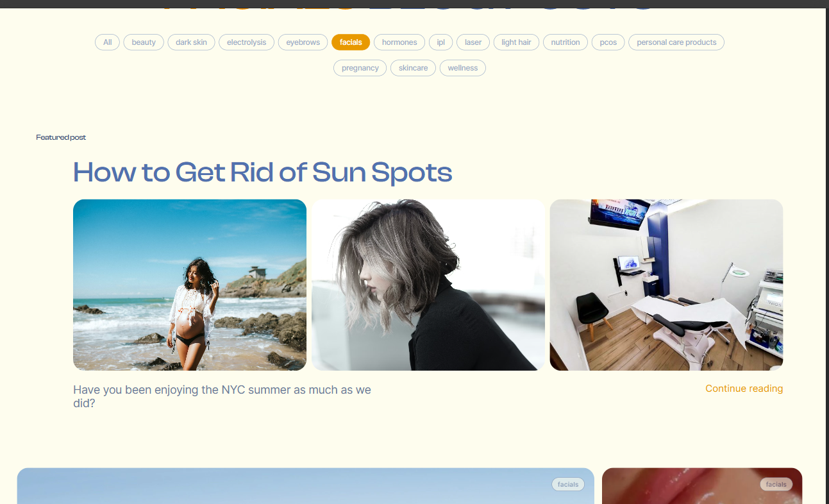Show posts tagged hormones

(x=399, y=42)
